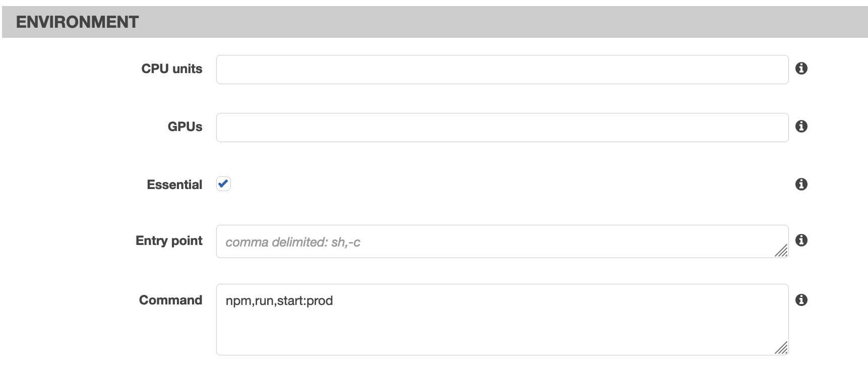Screen dimensions: 868x372
Task: Click the GPUs label text
Action: coord(185,127)
